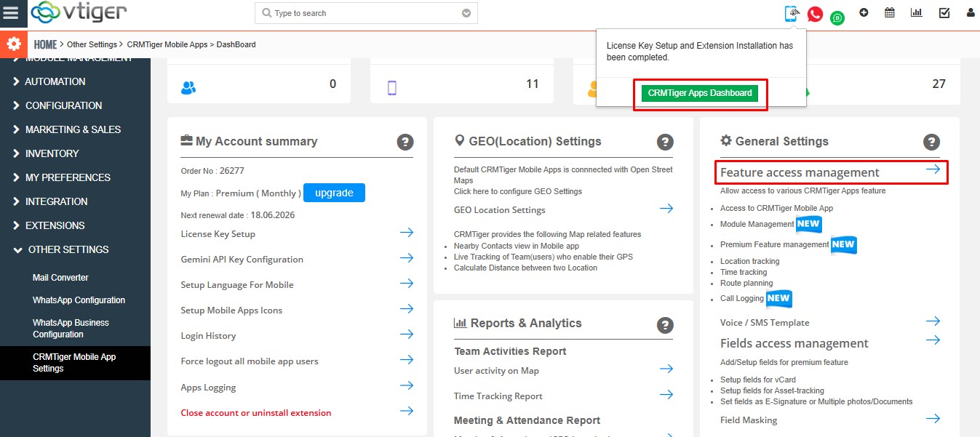Click the help icon on My Account summary
980x437 pixels.
tap(405, 142)
